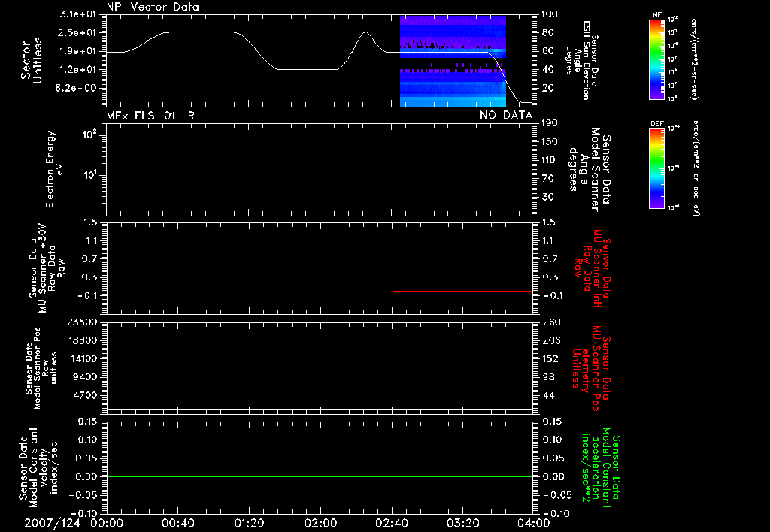This screenshot has height=532, width=770.
Task: Click the '100' elevation axis value
Action: (x=550, y=14)
